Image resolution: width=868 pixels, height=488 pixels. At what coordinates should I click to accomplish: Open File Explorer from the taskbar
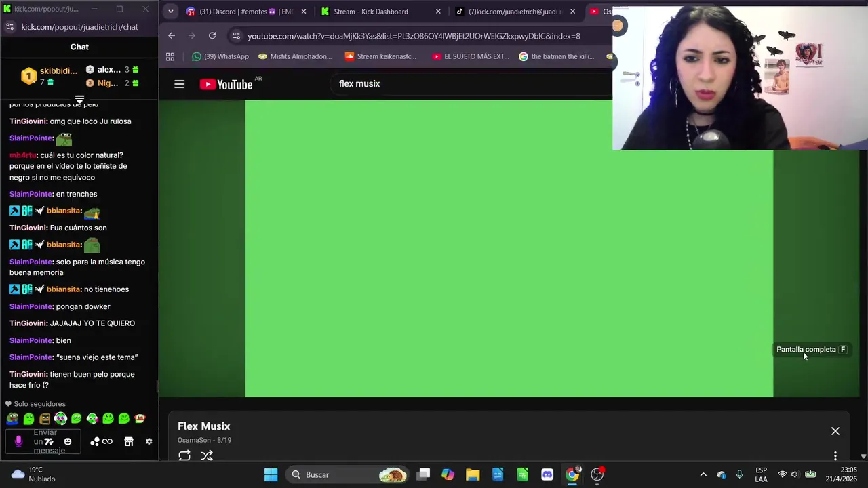point(473,474)
